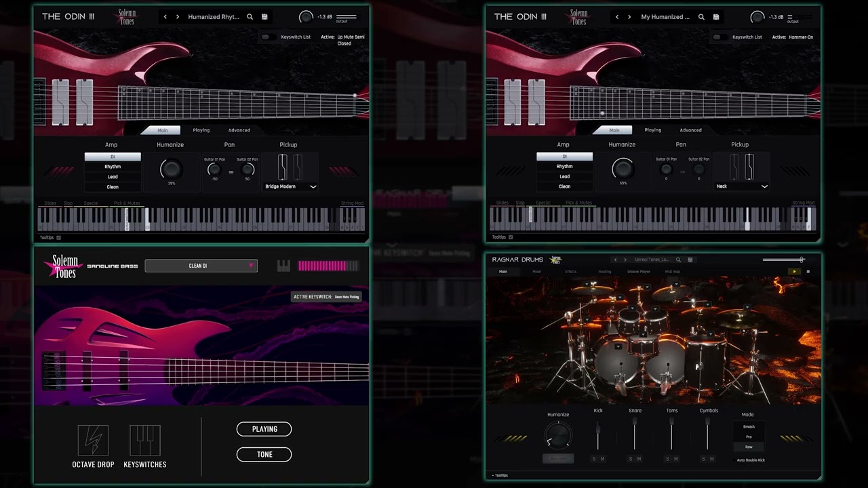
Task: Search presets in Ragnar Drums
Action: coord(678,260)
